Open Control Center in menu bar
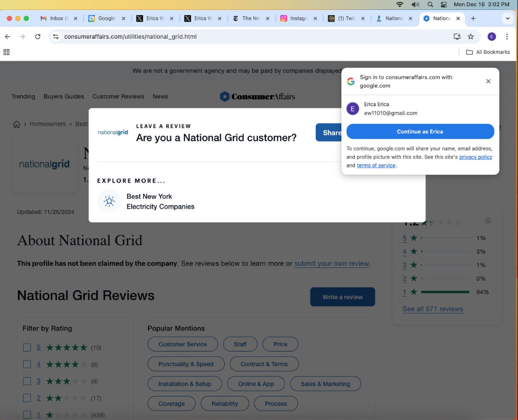Viewport: 518px width, 420px height. point(444,4)
